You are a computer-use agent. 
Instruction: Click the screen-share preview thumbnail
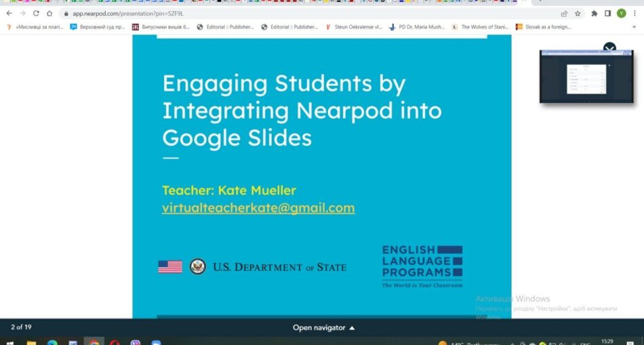(576, 77)
